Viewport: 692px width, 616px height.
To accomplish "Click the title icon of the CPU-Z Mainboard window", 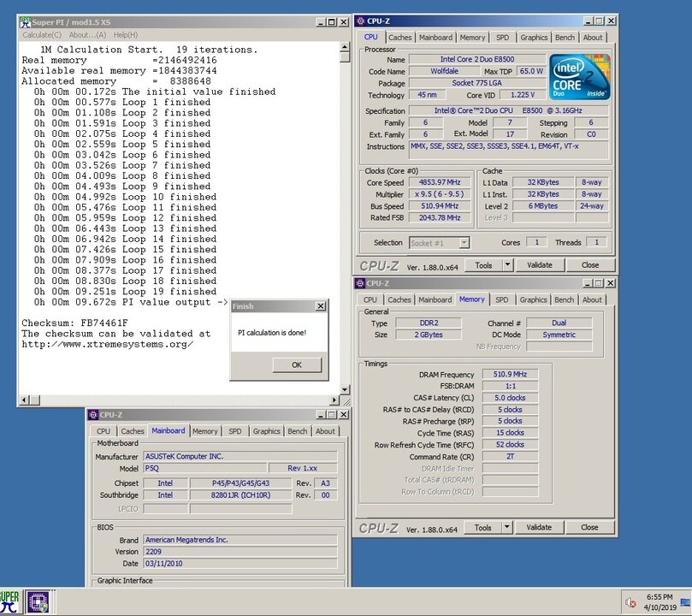I will click(x=93, y=415).
